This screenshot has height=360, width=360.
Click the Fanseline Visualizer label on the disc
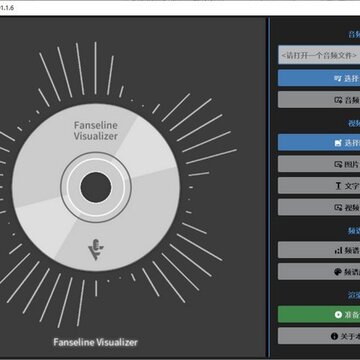pyautogui.click(x=96, y=131)
